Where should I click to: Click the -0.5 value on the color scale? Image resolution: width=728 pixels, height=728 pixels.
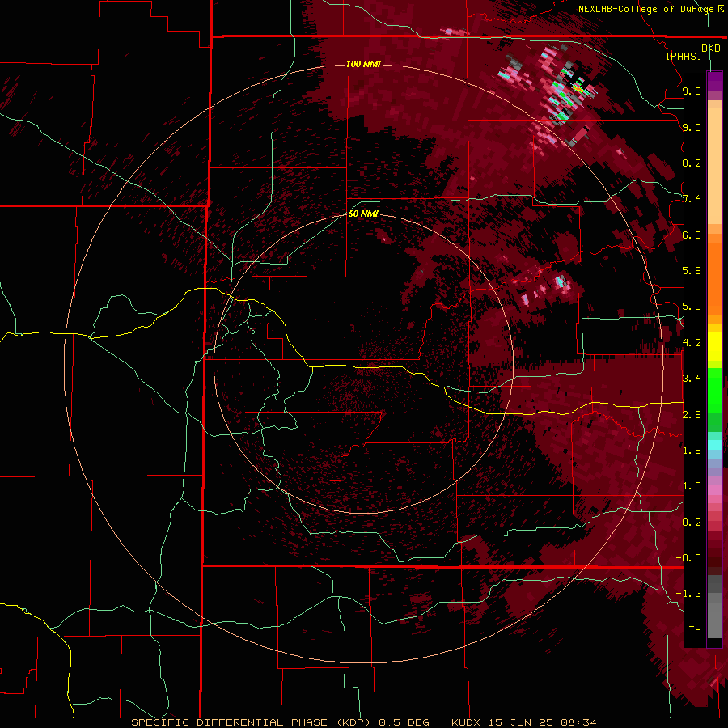688,558
